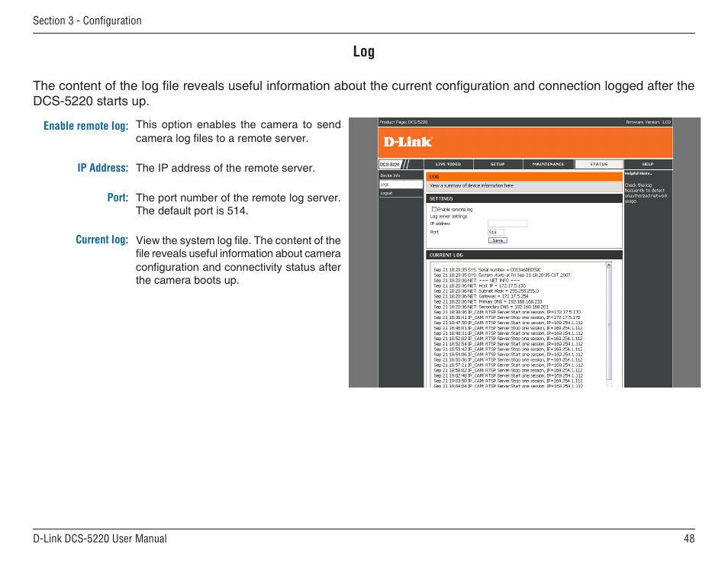Image resolution: width=728 pixels, height=563 pixels.
Task: Open the Maintenance tab
Action: 549,164
